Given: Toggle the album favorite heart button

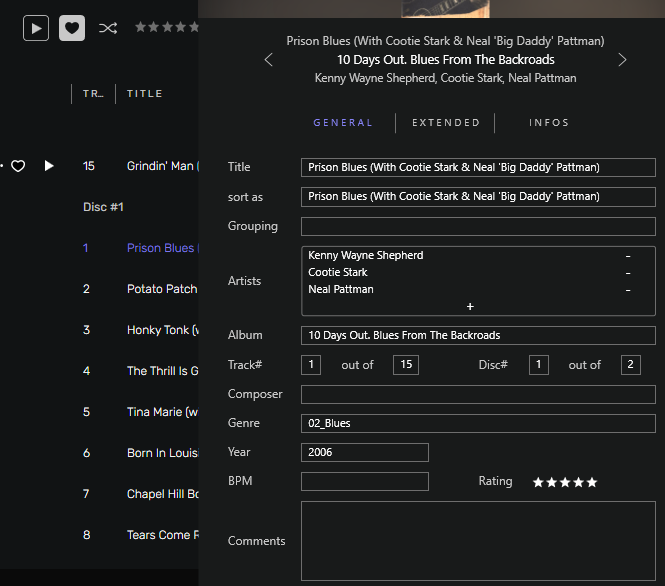Looking at the screenshot, I should tap(72, 28).
